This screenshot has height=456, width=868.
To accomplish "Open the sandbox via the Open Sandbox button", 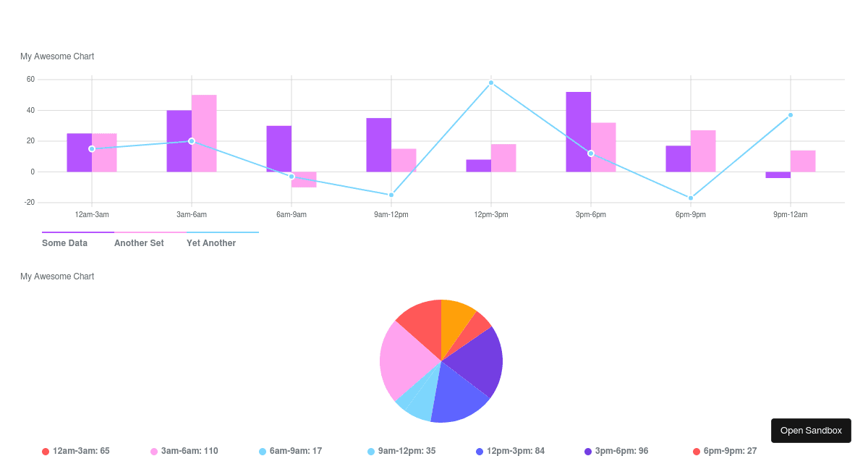I will (x=811, y=430).
